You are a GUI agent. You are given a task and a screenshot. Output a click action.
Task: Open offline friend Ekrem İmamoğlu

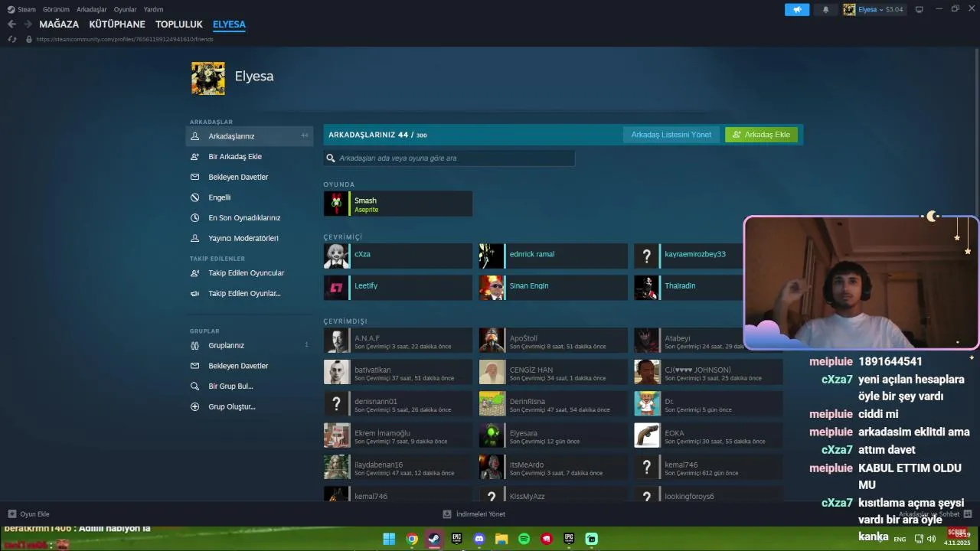pos(398,435)
